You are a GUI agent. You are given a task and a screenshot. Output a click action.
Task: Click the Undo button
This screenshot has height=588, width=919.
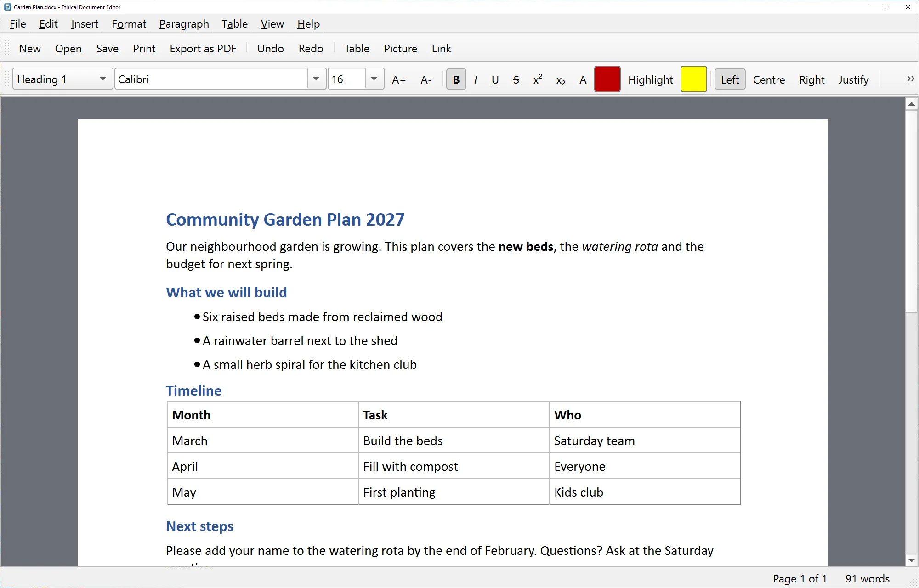[x=270, y=49]
